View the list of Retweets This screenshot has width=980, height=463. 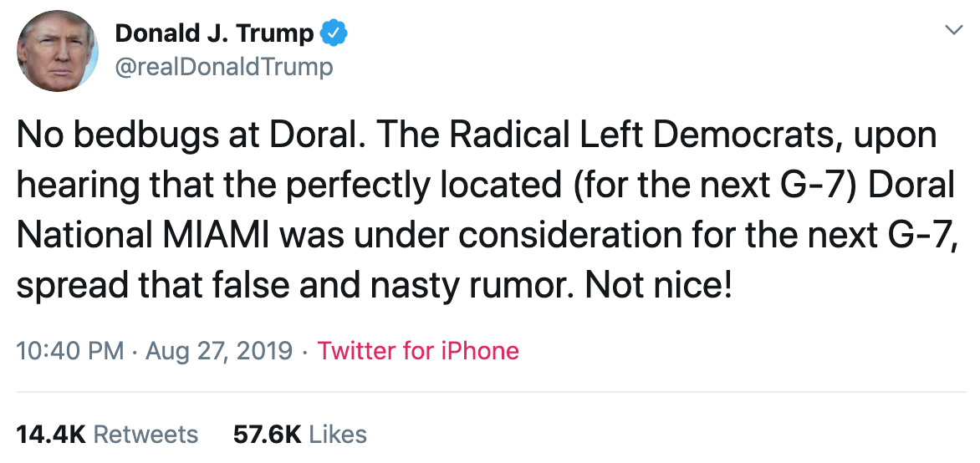click(x=145, y=435)
